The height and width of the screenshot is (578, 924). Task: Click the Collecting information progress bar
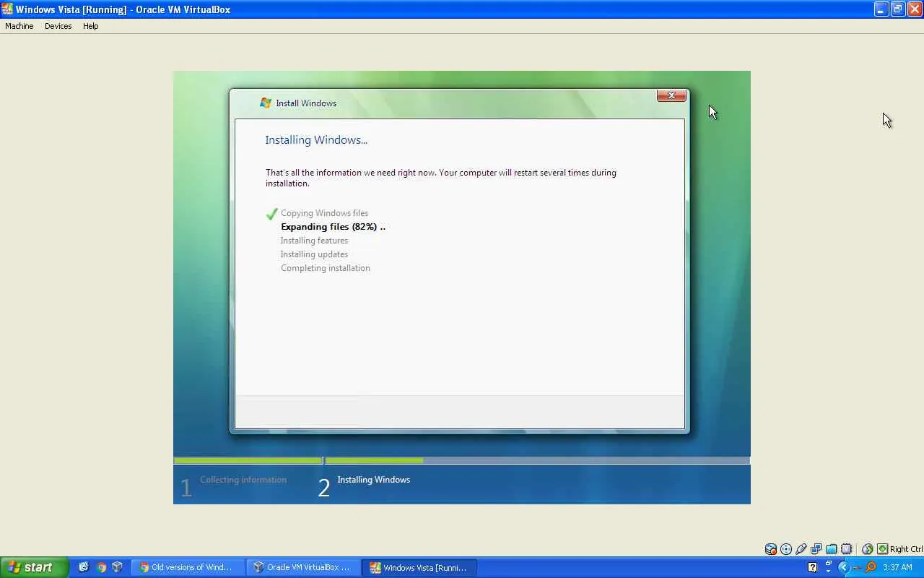coord(248,460)
